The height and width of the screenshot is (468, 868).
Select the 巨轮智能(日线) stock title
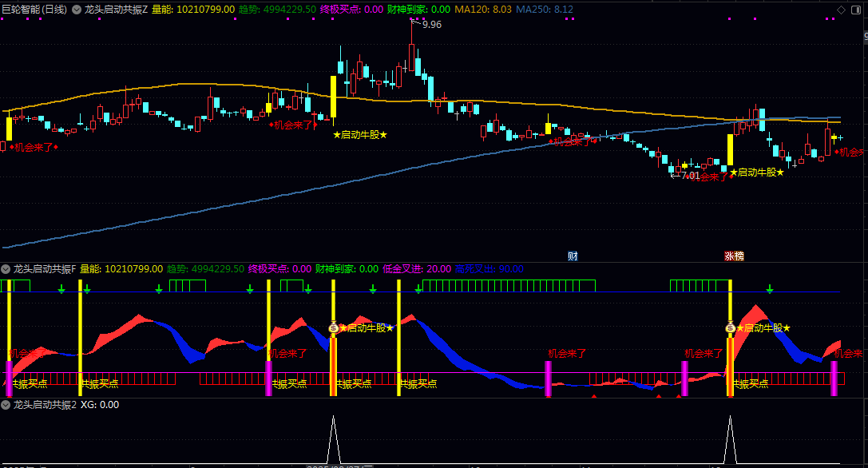[x=34, y=10]
